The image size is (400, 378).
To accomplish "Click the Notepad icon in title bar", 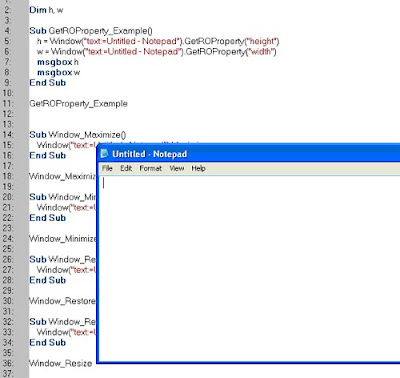I will pyautogui.click(x=105, y=154).
